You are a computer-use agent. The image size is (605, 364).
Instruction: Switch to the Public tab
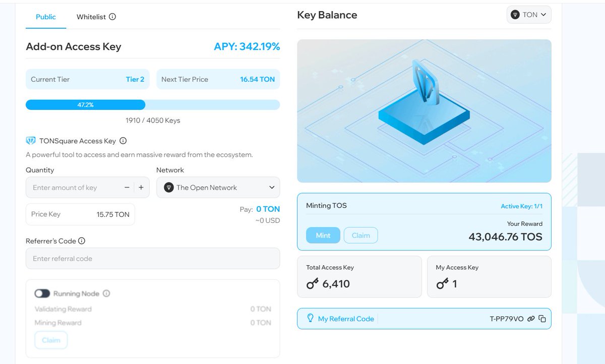[46, 17]
